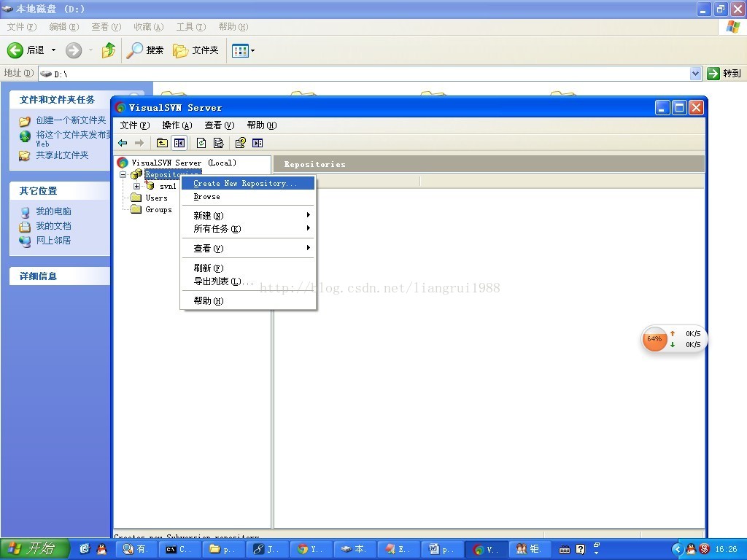Collapse the 详细信息 panel header

pos(60,276)
